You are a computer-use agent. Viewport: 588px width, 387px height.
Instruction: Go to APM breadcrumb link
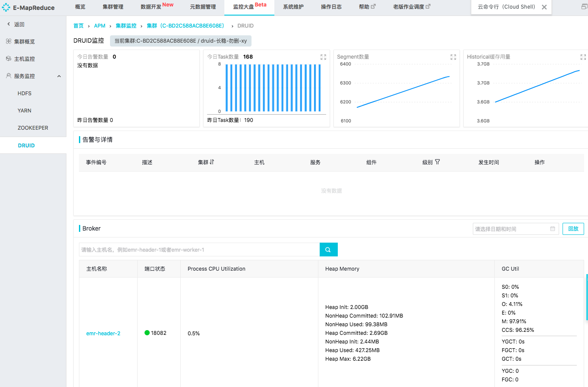100,26
